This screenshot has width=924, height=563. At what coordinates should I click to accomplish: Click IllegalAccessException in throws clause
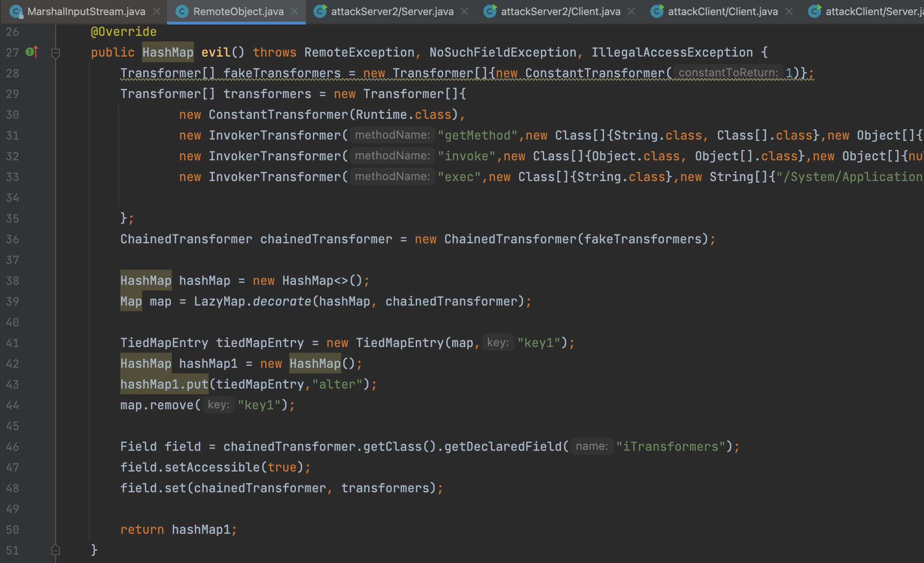pyautogui.click(x=672, y=52)
